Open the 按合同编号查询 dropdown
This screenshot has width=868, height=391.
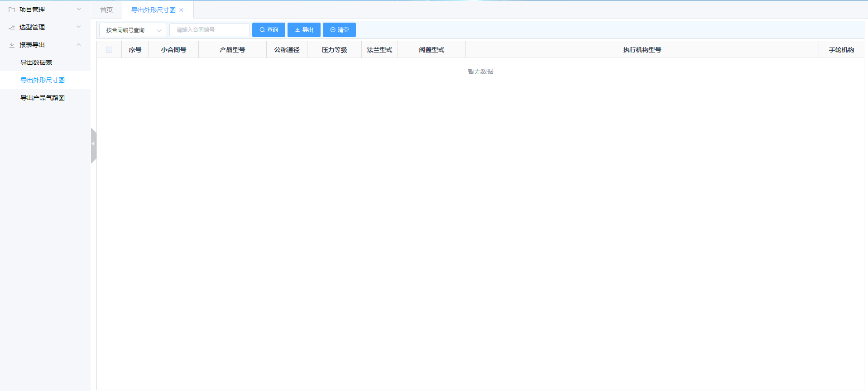(x=133, y=30)
